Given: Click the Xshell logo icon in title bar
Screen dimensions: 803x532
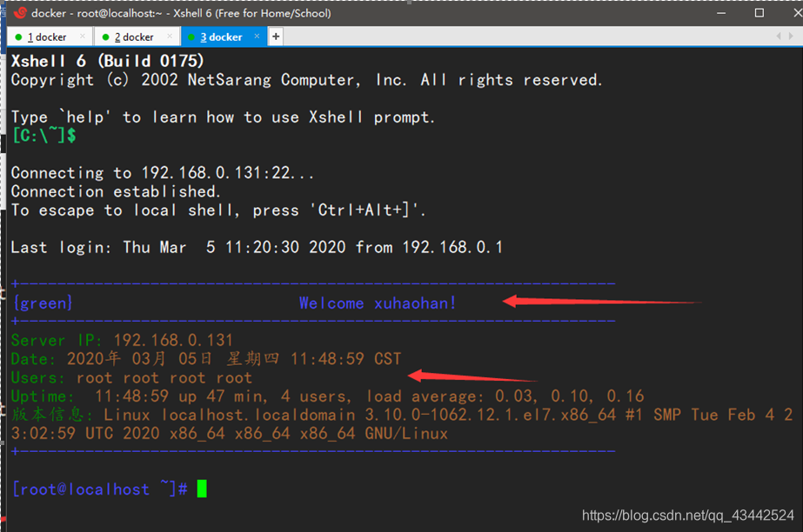Looking at the screenshot, I should [x=20, y=13].
